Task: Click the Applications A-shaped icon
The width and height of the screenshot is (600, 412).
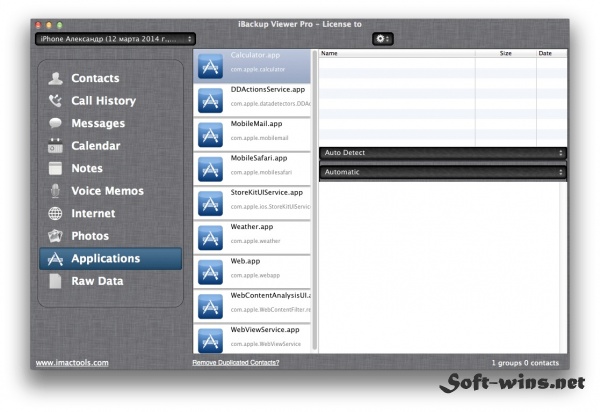Action: point(55,259)
